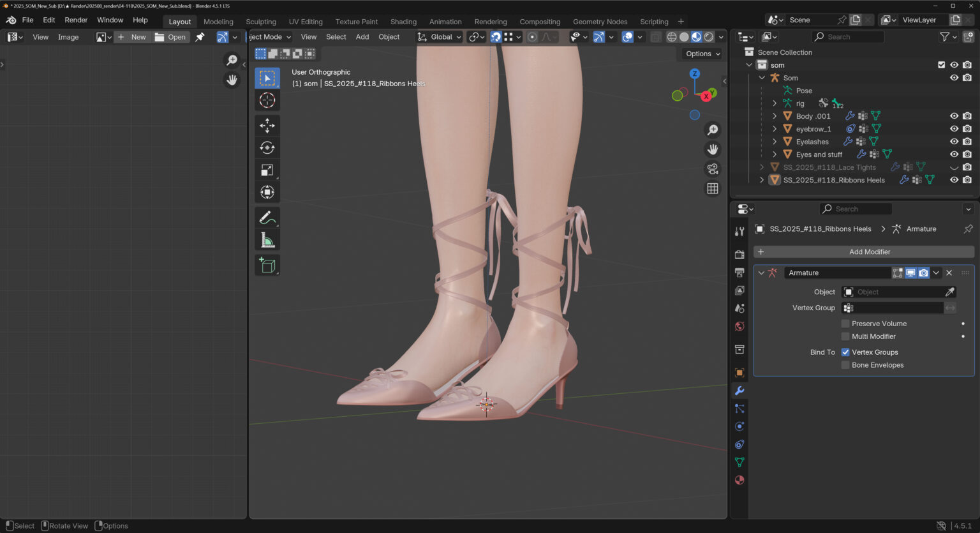
Task: Expand the SS_2025_#118_Ribbons Heels tree item
Action: point(762,180)
